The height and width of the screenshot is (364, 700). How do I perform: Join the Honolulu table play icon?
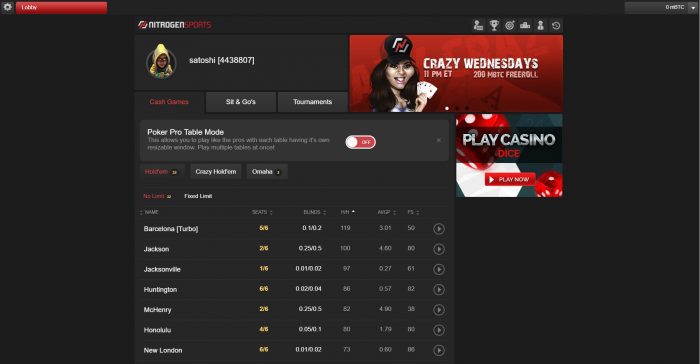[439, 330]
